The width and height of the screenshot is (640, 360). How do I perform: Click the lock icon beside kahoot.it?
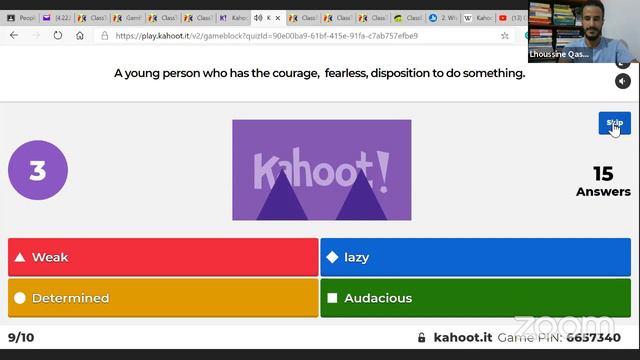[422, 338]
